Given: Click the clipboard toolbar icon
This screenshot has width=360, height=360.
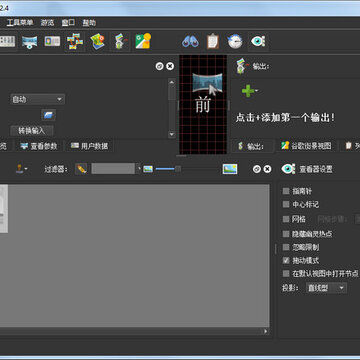Looking at the screenshot, I should pos(213,42).
